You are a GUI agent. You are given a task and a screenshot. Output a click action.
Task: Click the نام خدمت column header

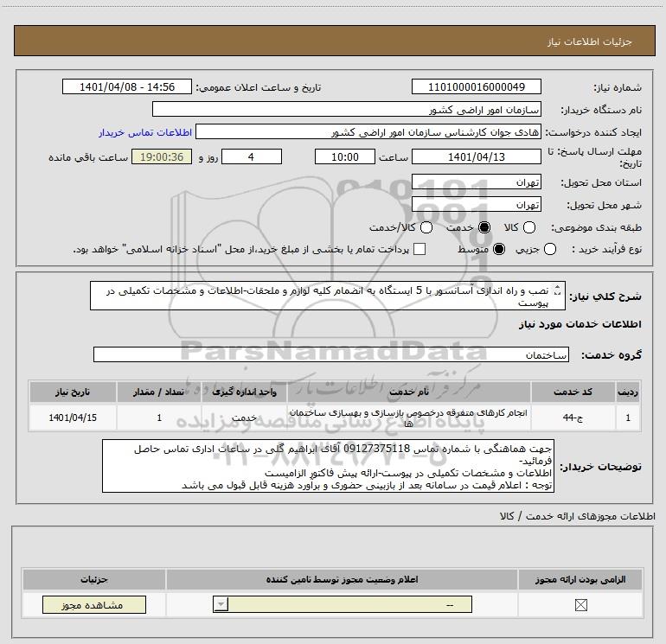(x=408, y=392)
